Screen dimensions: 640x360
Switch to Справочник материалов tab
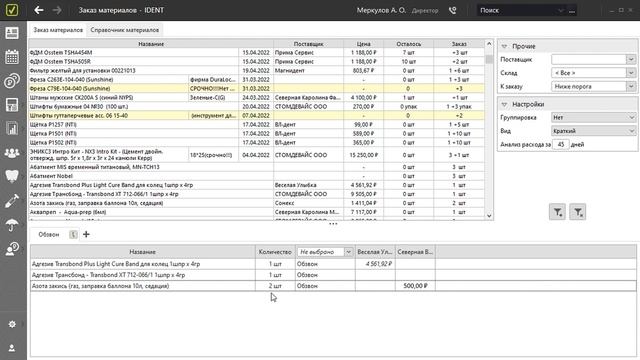(x=124, y=30)
